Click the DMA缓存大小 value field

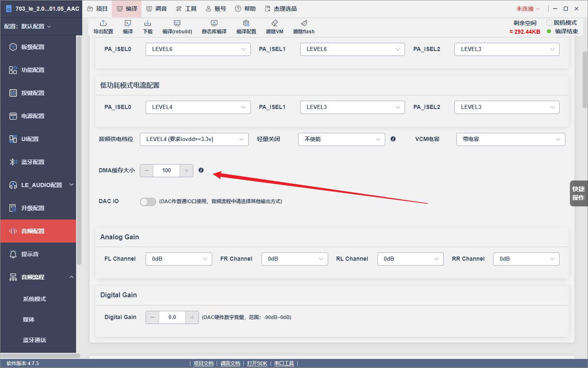(167, 171)
